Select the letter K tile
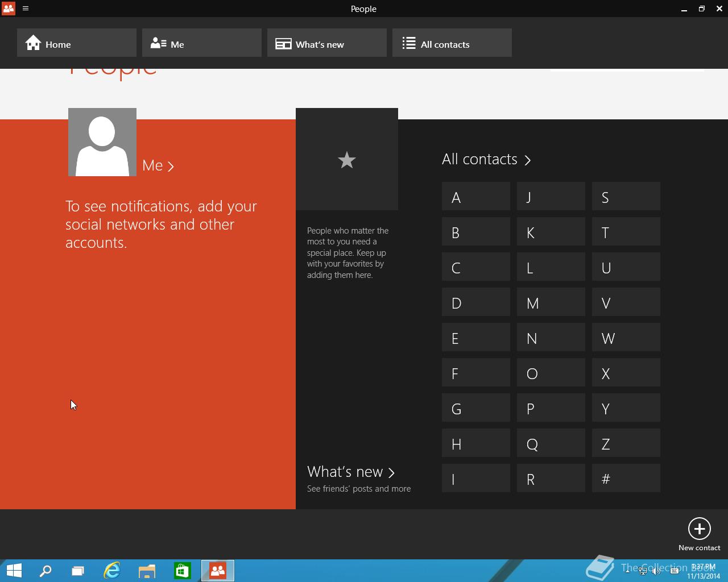 (551, 231)
